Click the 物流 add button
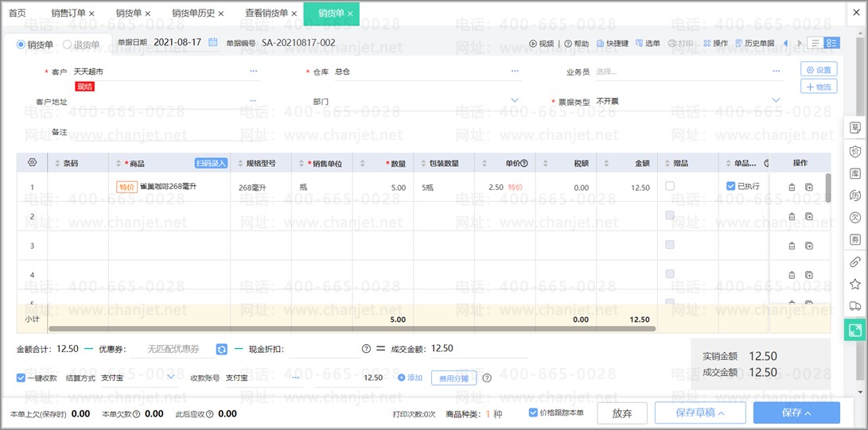This screenshot has height=430, width=868. pos(819,87)
